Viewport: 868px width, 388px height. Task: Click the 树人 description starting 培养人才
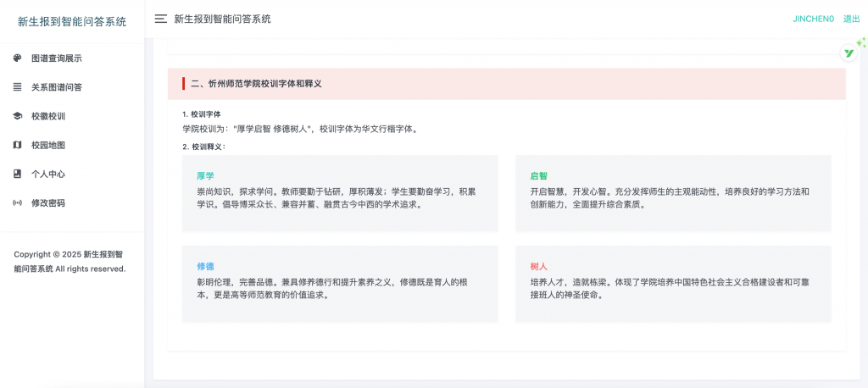[x=670, y=288]
